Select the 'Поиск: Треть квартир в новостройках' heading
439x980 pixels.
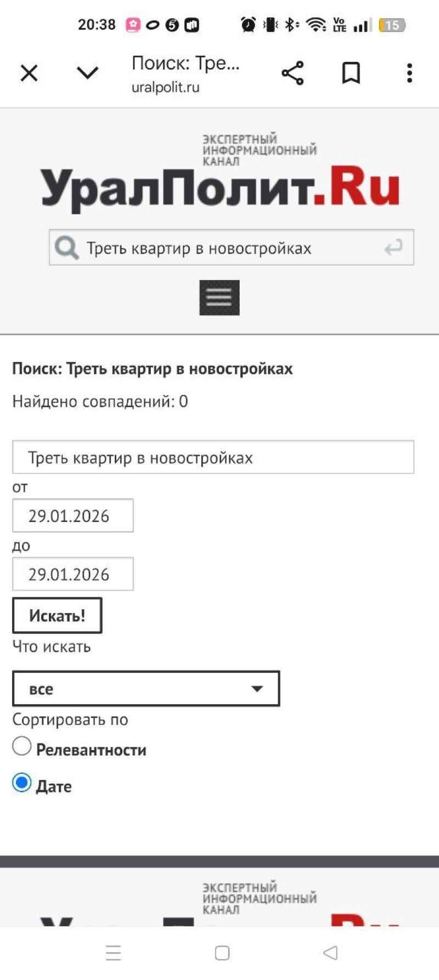click(153, 369)
